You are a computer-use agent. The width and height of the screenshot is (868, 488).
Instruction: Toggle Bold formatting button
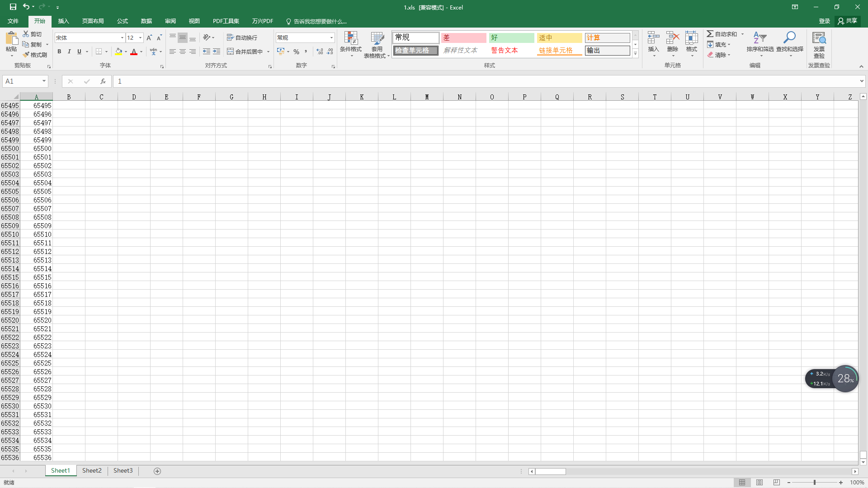tap(59, 52)
